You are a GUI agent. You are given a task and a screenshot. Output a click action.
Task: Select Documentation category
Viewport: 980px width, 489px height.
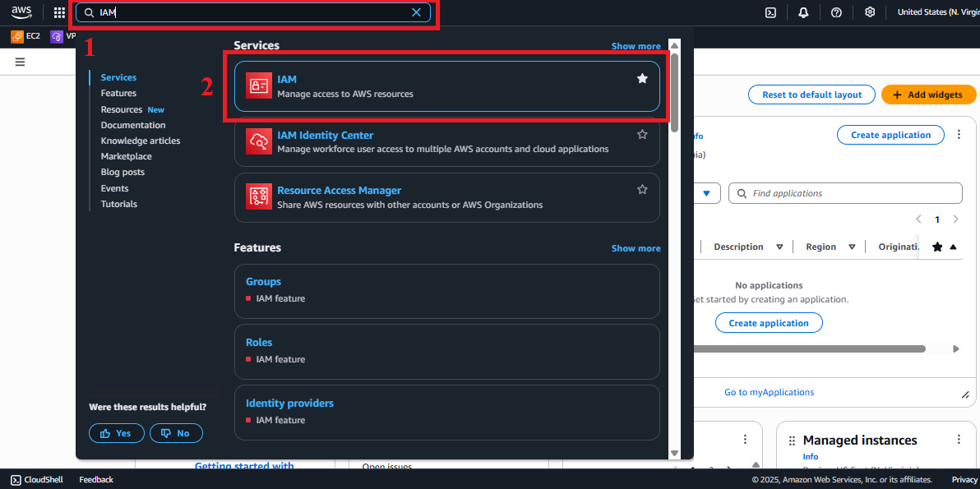(133, 125)
